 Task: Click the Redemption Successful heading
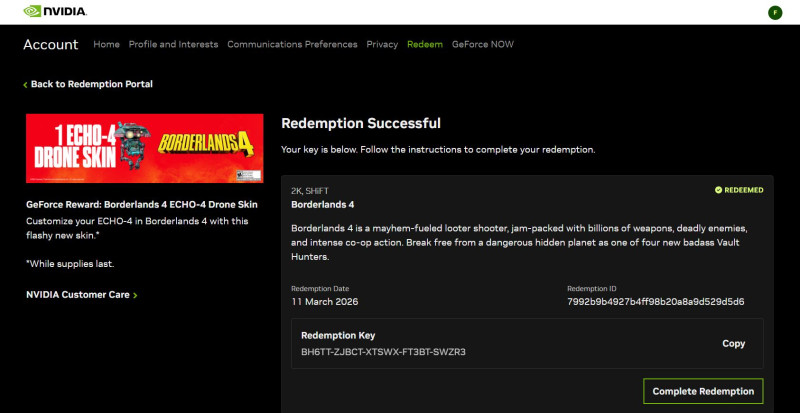point(361,123)
